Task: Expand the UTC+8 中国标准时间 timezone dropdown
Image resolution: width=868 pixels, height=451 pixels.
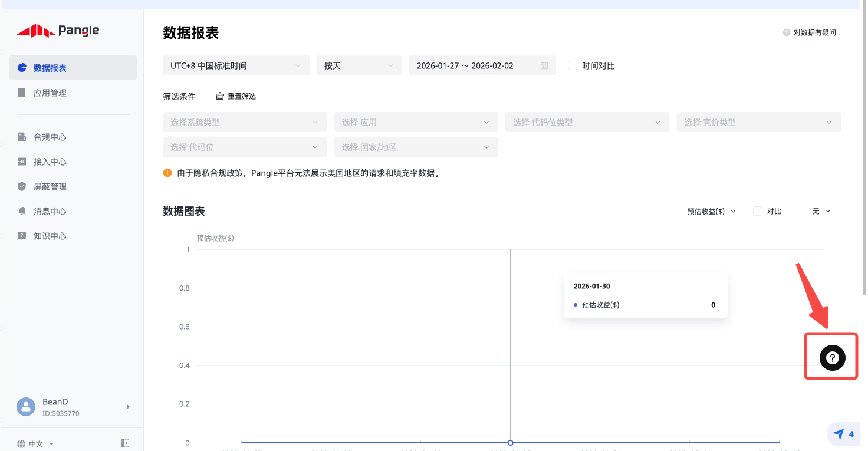Action: click(236, 66)
